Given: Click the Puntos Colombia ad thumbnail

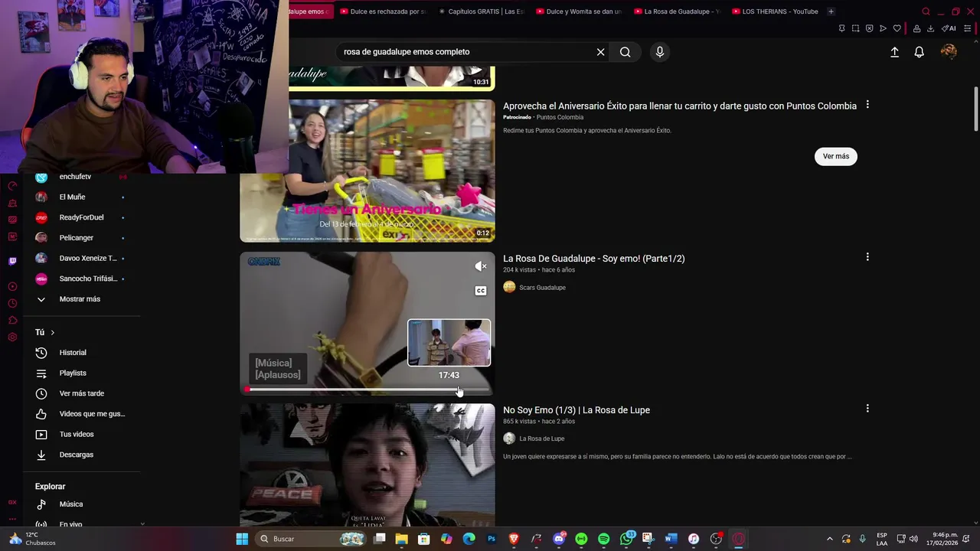Looking at the screenshot, I should (x=367, y=171).
